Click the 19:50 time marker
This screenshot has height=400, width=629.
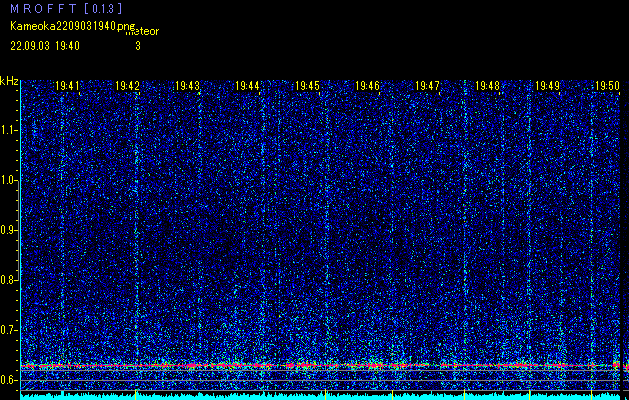607,86
